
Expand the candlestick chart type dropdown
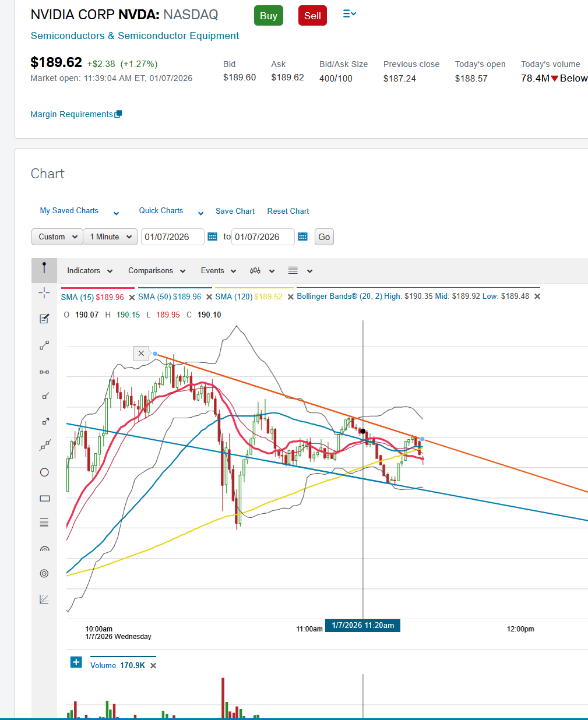pyautogui.click(x=262, y=271)
